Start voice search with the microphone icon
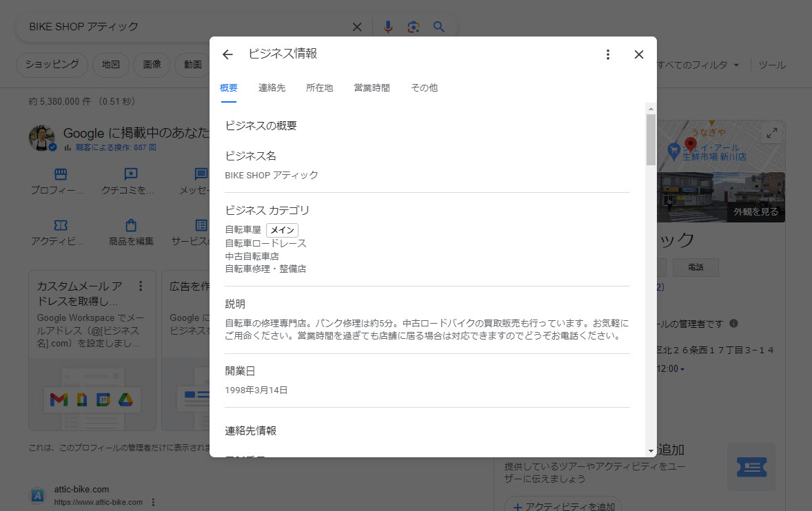 (387, 26)
